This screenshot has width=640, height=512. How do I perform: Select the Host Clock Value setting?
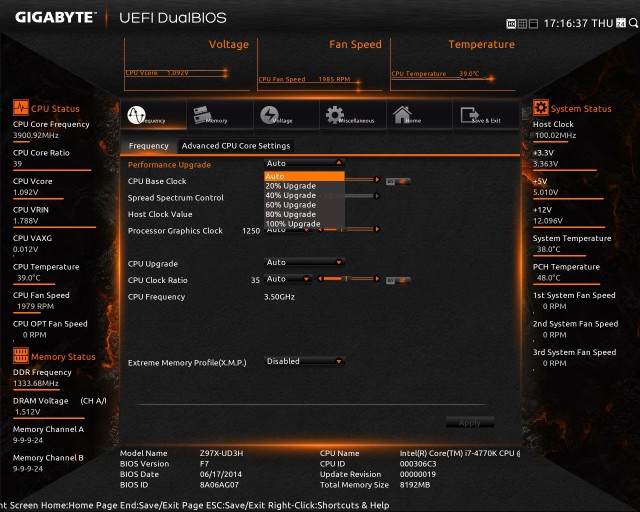click(160, 214)
